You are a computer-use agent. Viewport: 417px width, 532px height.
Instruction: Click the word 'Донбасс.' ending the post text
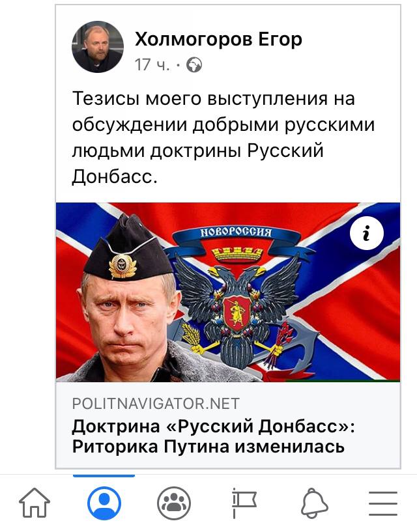pyautogui.click(x=115, y=176)
